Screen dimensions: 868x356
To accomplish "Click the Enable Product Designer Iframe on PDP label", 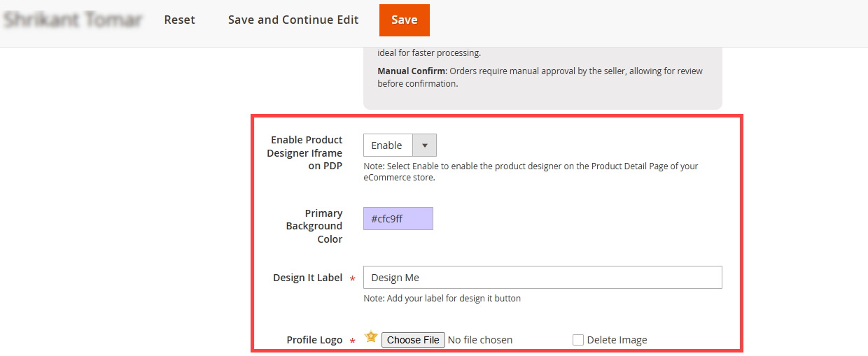I will 304,152.
